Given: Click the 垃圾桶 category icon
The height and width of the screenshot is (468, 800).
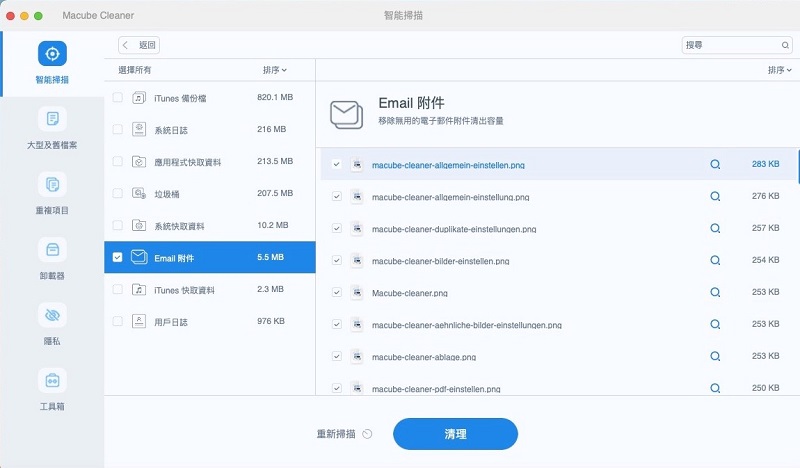Looking at the screenshot, I should 139,193.
